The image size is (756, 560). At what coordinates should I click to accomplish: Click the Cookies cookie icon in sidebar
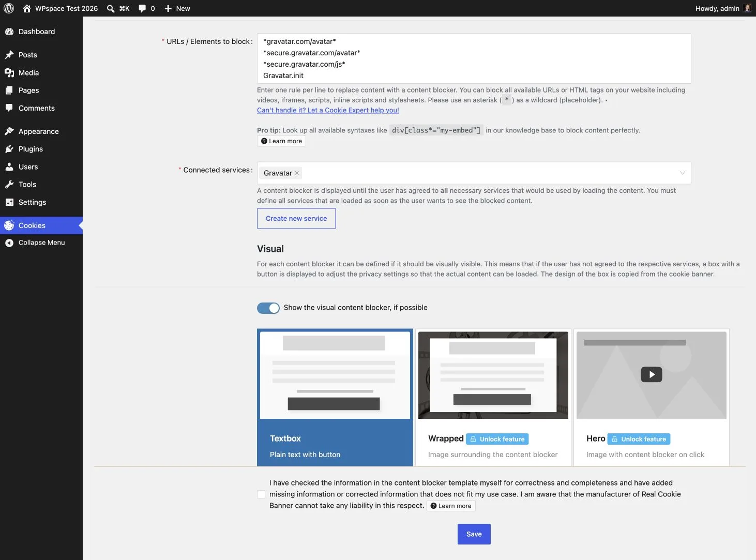[x=9, y=225]
